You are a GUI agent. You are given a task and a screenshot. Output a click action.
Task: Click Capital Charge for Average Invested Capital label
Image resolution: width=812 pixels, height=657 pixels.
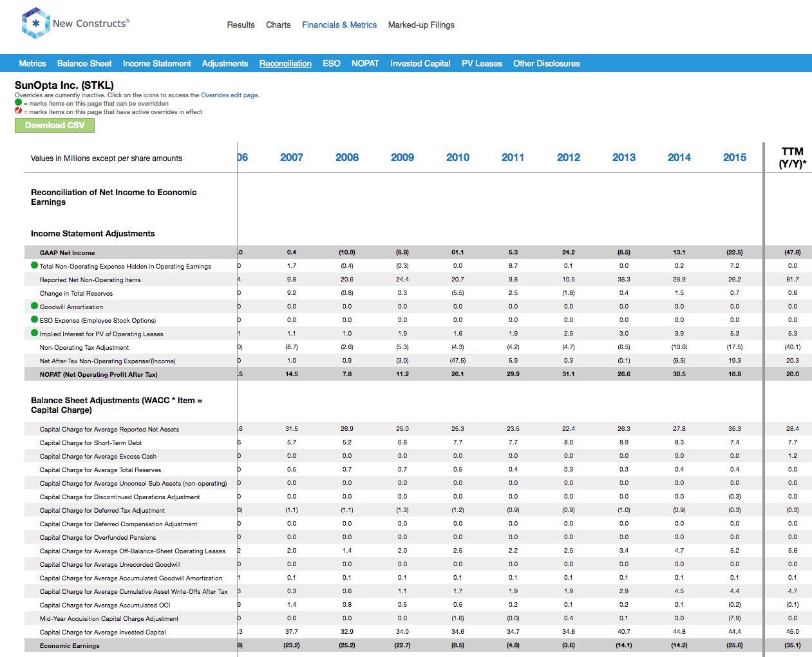click(103, 633)
